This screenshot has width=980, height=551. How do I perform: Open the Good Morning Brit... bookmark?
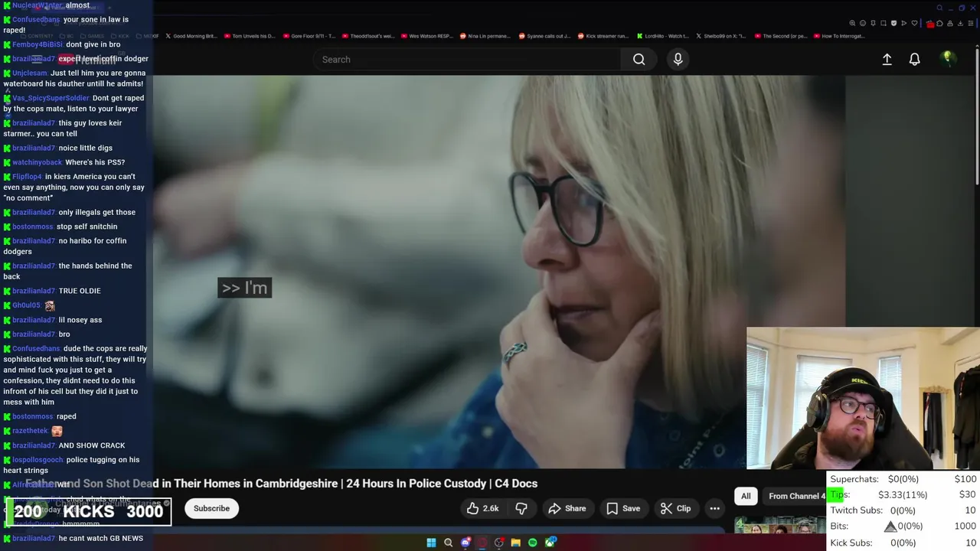[x=193, y=36]
